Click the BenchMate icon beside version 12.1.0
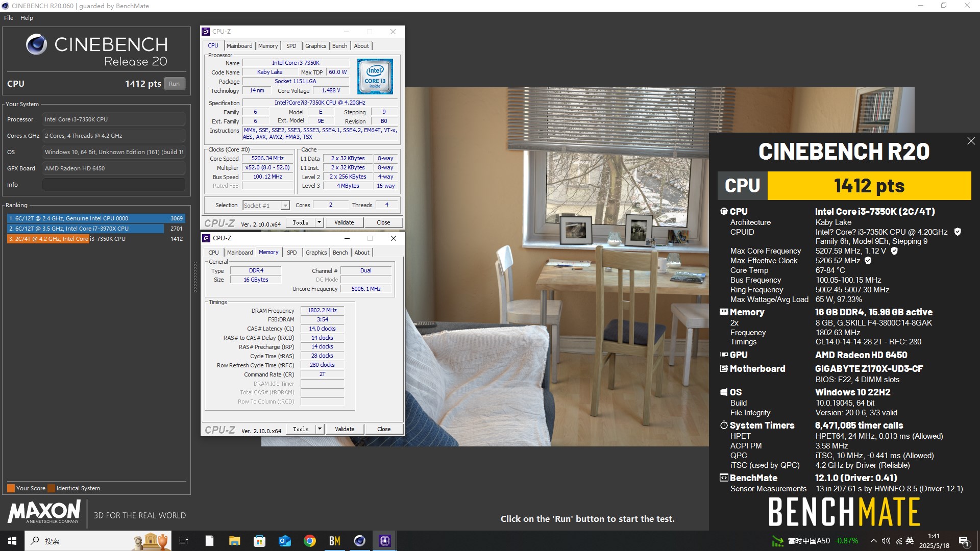This screenshot has height=551, width=980. tap(724, 478)
